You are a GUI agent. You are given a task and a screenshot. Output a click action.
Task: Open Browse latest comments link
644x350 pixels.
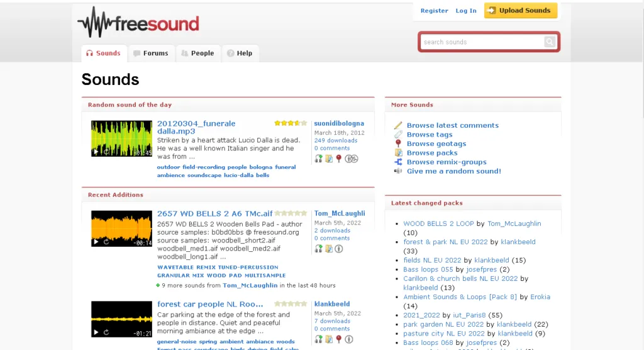coord(453,125)
